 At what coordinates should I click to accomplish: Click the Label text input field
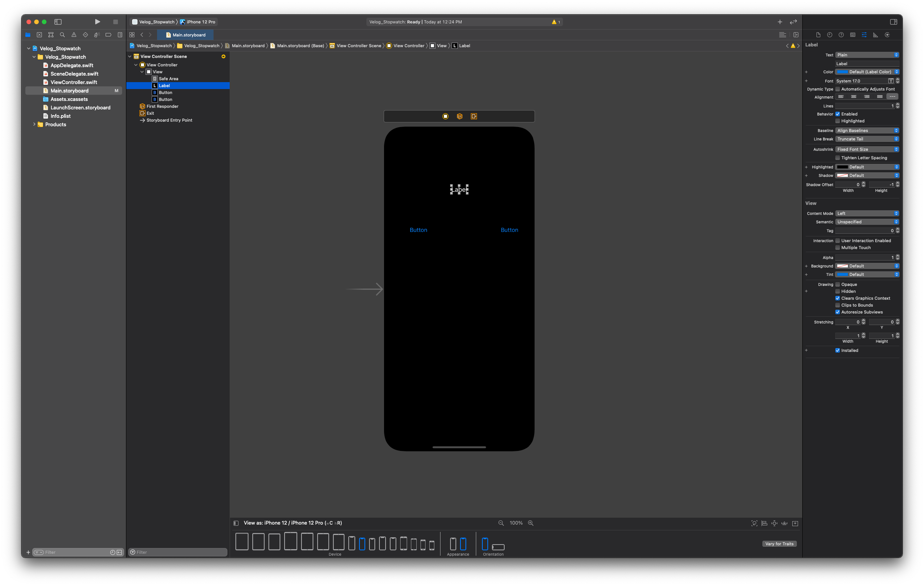pos(867,64)
